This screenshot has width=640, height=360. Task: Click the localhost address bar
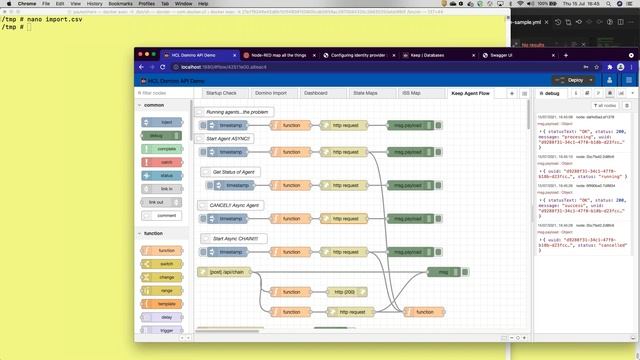[x=378, y=67]
